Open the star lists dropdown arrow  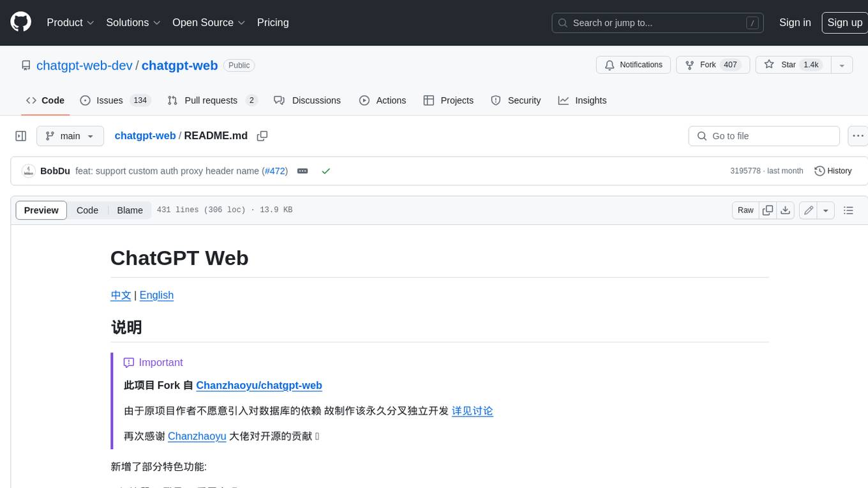pyautogui.click(x=841, y=65)
